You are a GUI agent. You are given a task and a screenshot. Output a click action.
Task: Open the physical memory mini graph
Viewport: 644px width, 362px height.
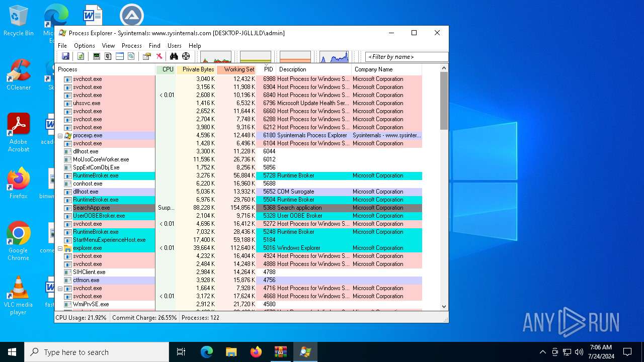(x=295, y=57)
